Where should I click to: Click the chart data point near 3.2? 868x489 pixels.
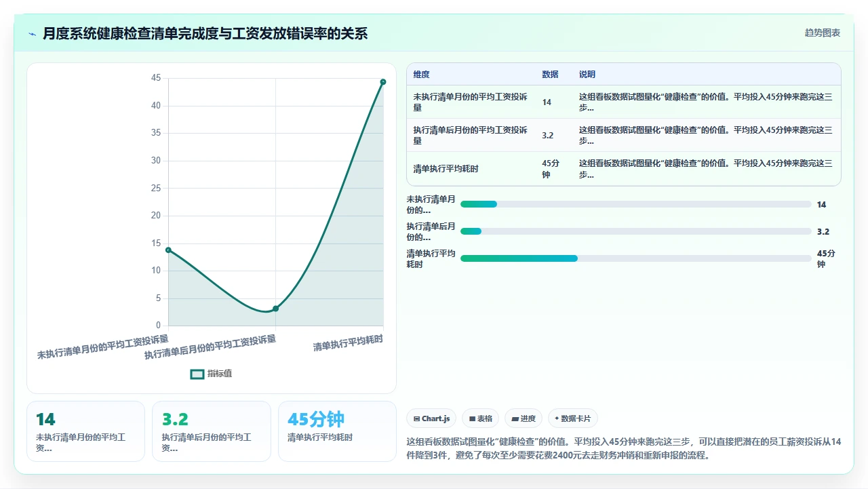(x=275, y=309)
